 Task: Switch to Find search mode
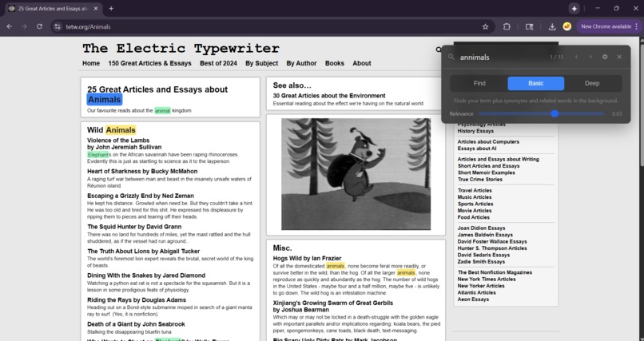tap(479, 83)
